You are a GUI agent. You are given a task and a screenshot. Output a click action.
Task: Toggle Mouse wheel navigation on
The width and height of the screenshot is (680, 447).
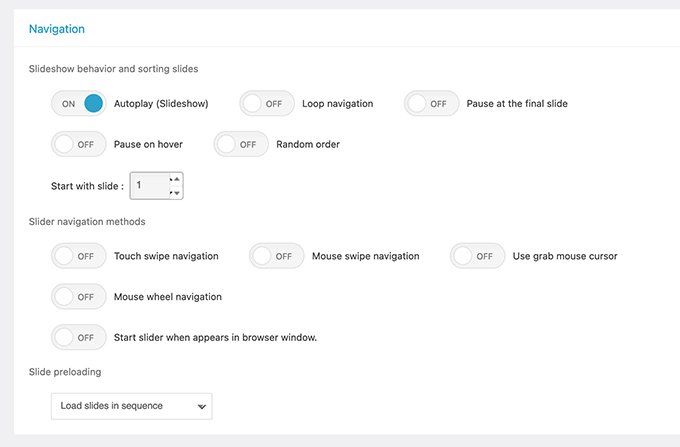[78, 297]
